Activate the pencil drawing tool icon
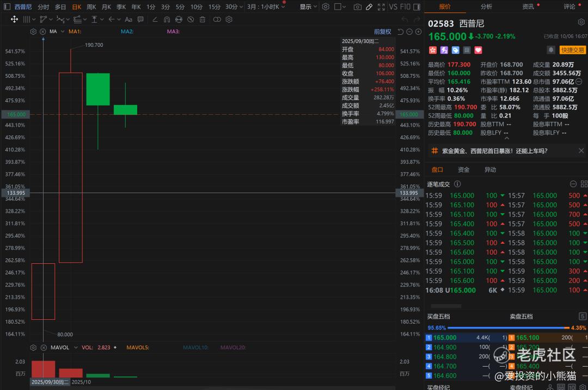The width and height of the screenshot is (588, 390). pyautogui.click(x=369, y=7)
